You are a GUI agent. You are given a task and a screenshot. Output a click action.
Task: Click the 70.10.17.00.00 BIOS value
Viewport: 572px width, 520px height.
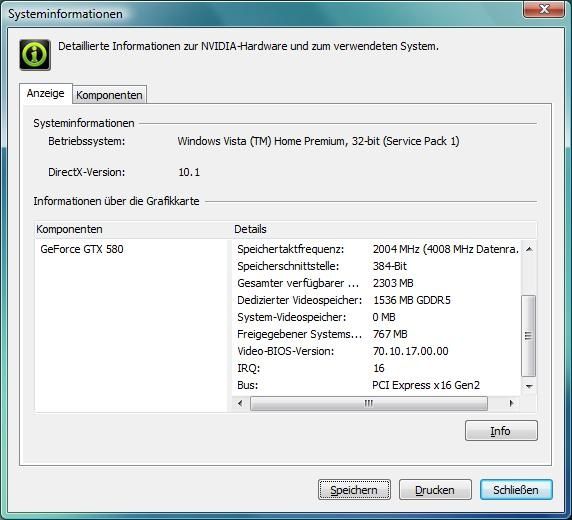[410, 351]
